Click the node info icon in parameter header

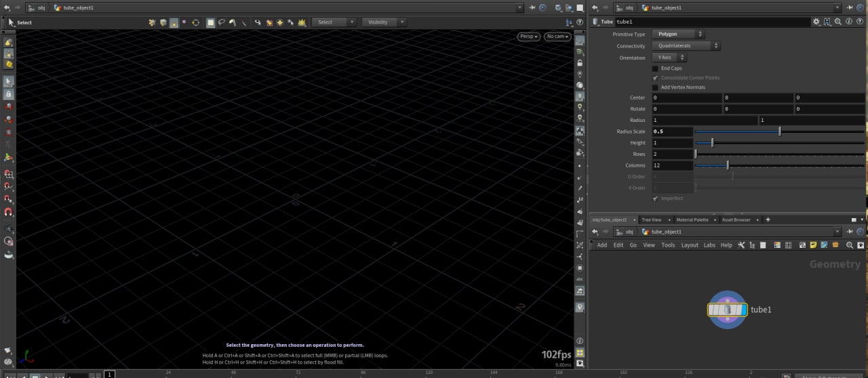click(x=849, y=22)
